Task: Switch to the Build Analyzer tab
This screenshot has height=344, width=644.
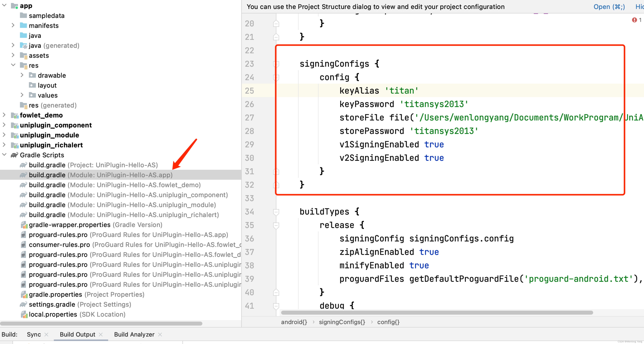Action: 134,334
